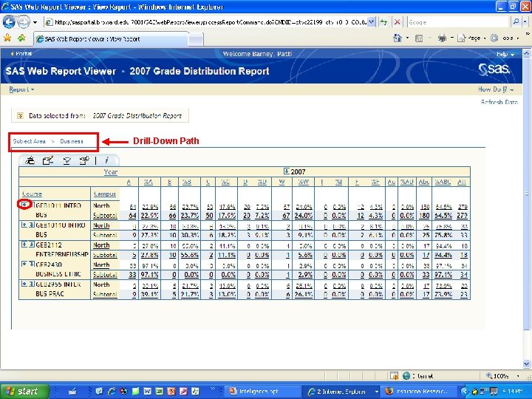Click the search magnifier button
Image resolution: width=532 pixels, height=399 pixels.
click(x=516, y=22)
